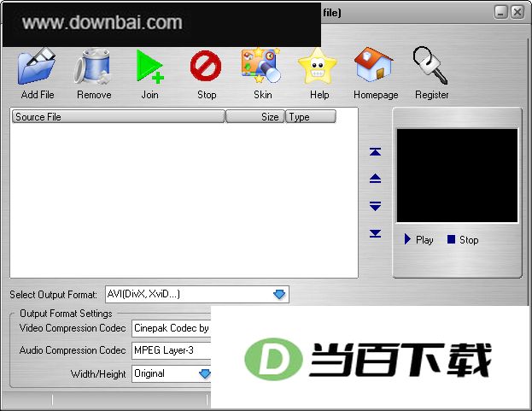Move file to bottom of list
The width and height of the screenshot is (532, 411).
pyautogui.click(x=375, y=233)
